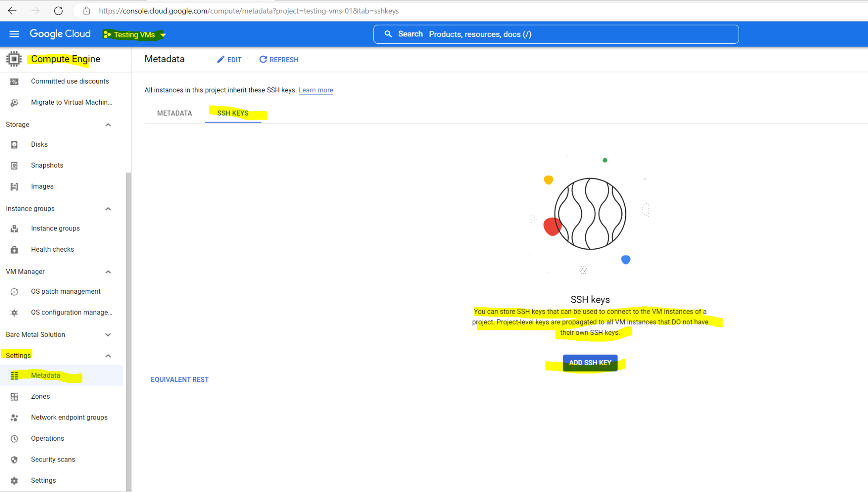Switch to the SSH KEYS tab
868x492 pixels.
233,113
